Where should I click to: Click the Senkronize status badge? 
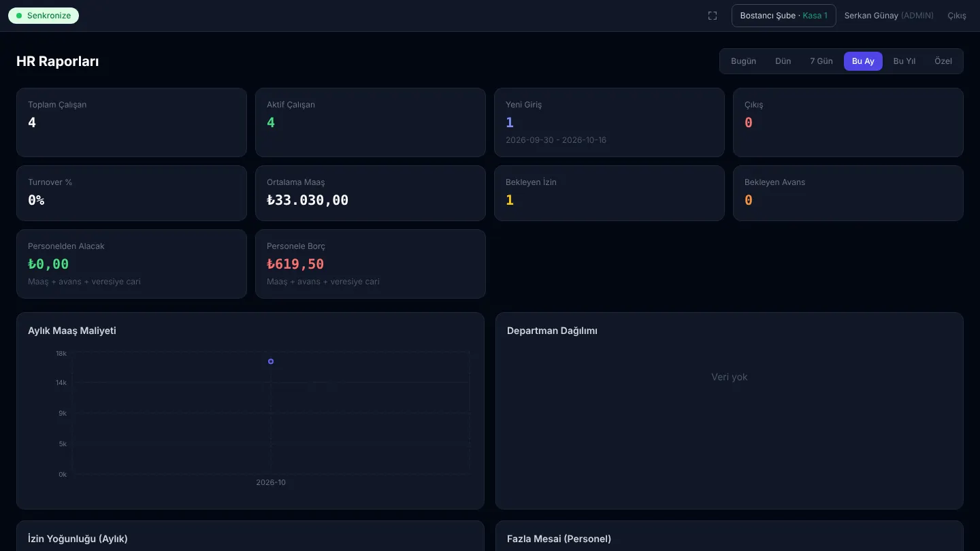point(44,16)
